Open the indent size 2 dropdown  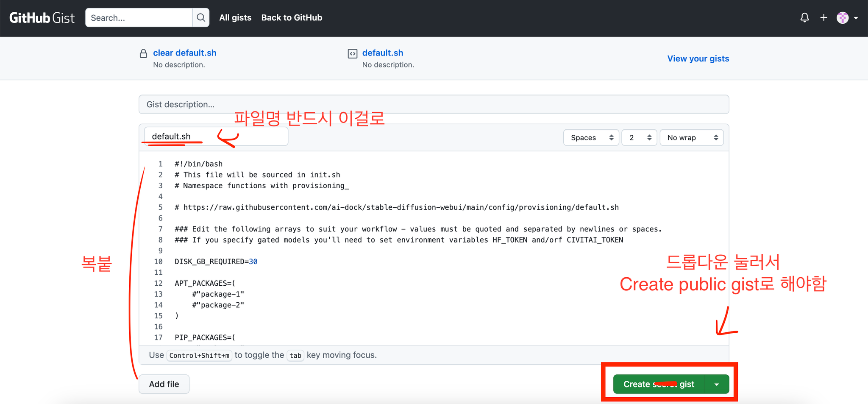click(x=639, y=138)
